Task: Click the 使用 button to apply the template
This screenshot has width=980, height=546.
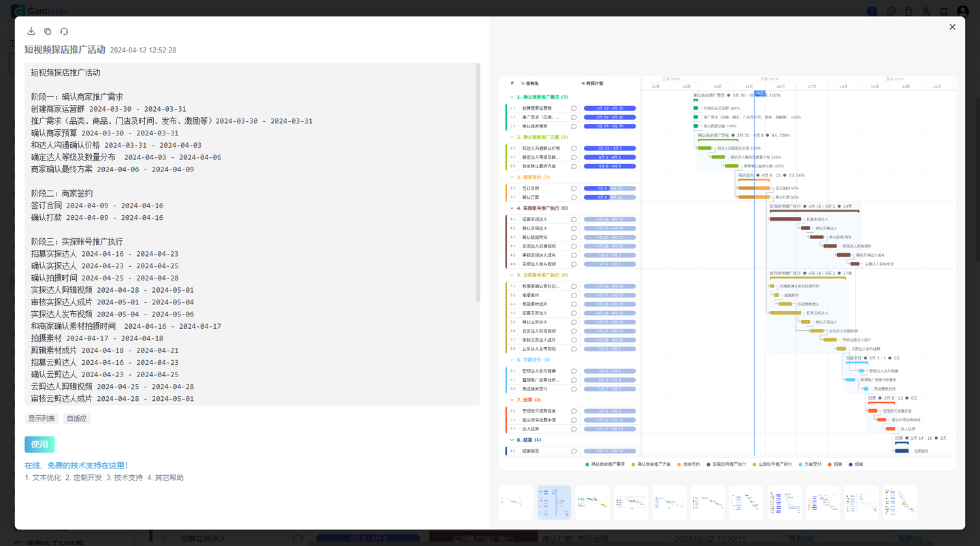Action: point(39,445)
